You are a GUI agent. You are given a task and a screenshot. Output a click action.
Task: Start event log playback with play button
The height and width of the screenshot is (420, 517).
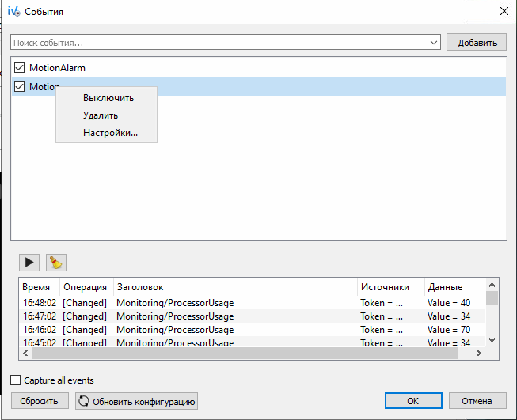point(29,263)
